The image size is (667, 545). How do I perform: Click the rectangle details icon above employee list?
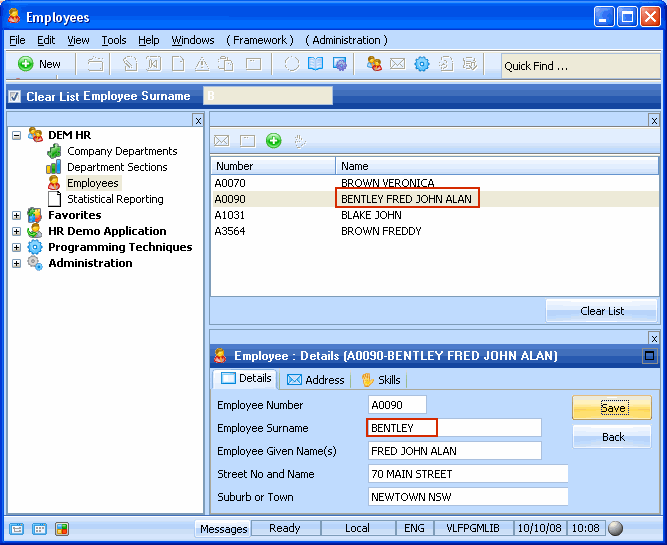[247, 141]
